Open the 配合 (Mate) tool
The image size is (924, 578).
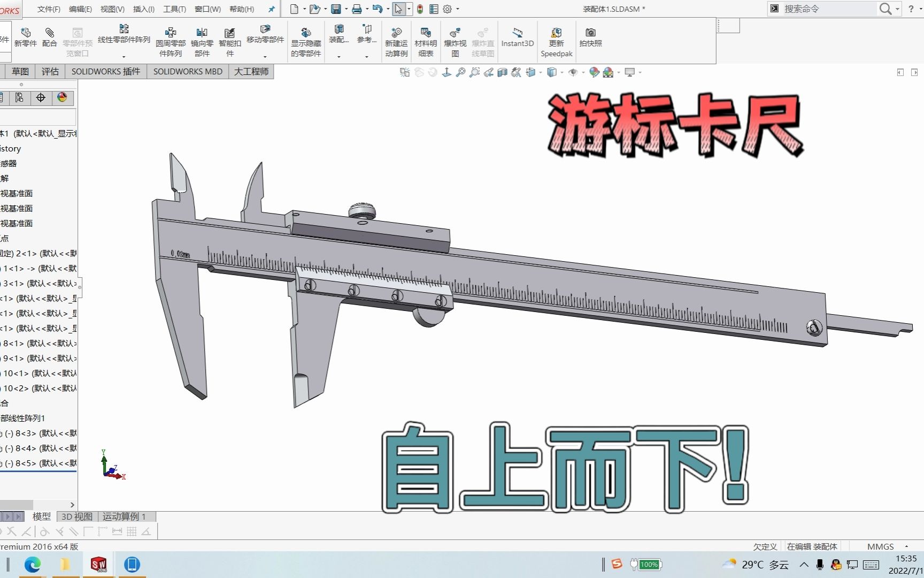tap(49, 37)
